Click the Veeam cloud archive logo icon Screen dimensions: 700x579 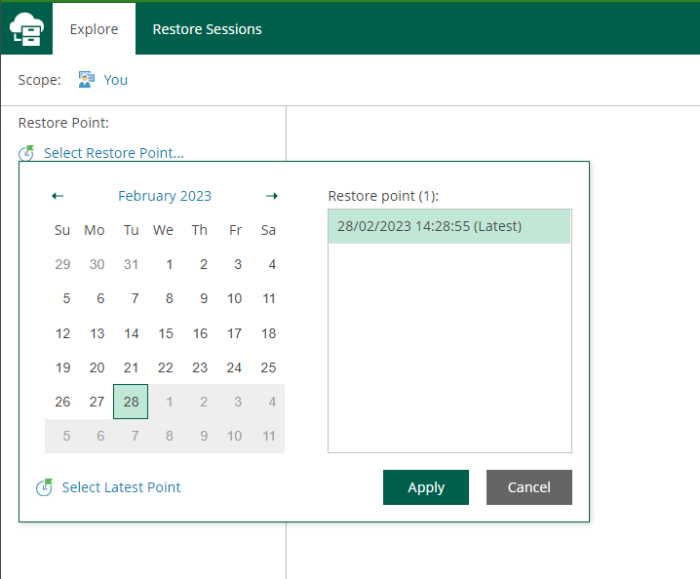27,29
